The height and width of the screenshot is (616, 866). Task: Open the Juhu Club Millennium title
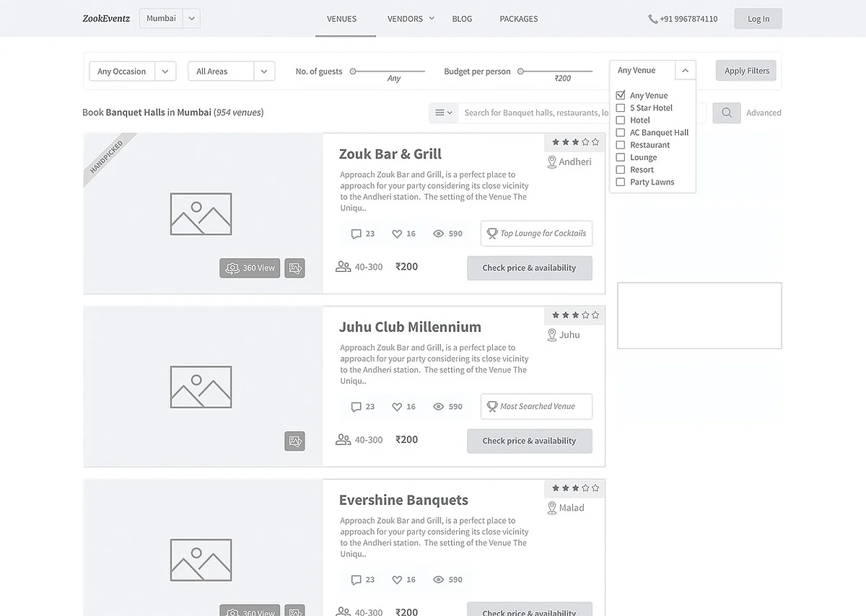tap(410, 327)
